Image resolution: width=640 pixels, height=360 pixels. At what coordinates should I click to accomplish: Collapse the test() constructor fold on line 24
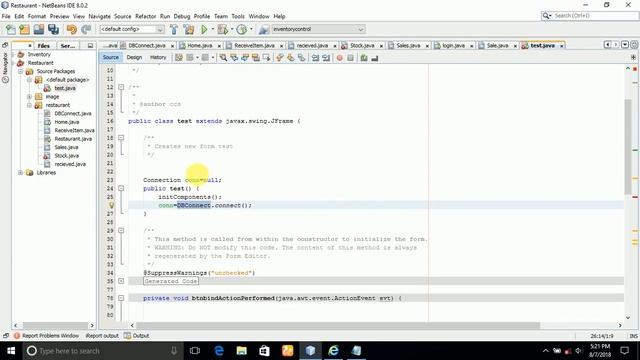(121, 189)
